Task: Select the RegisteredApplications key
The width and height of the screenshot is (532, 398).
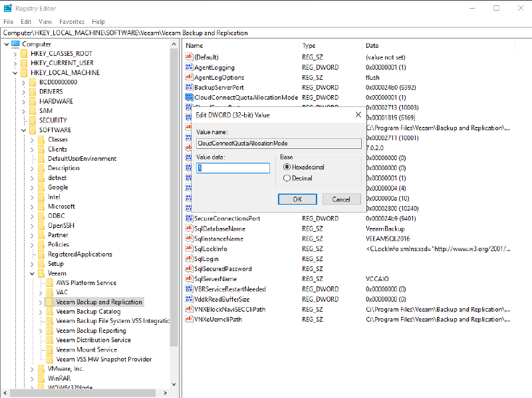Action: pos(80,254)
